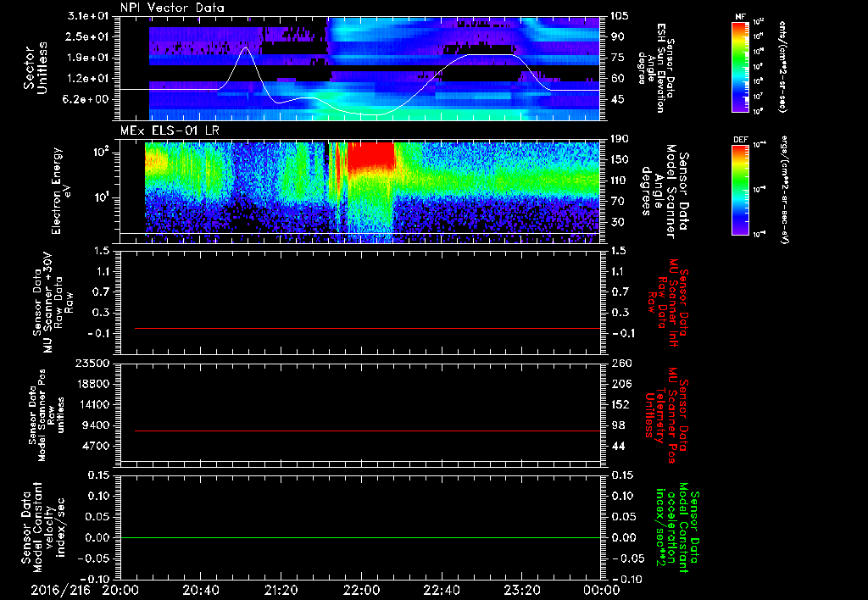Image resolution: width=868 pixels, height=600 pixels.
Task: Click the 21:20 time tick label
Action: click(x=281, y=590)
